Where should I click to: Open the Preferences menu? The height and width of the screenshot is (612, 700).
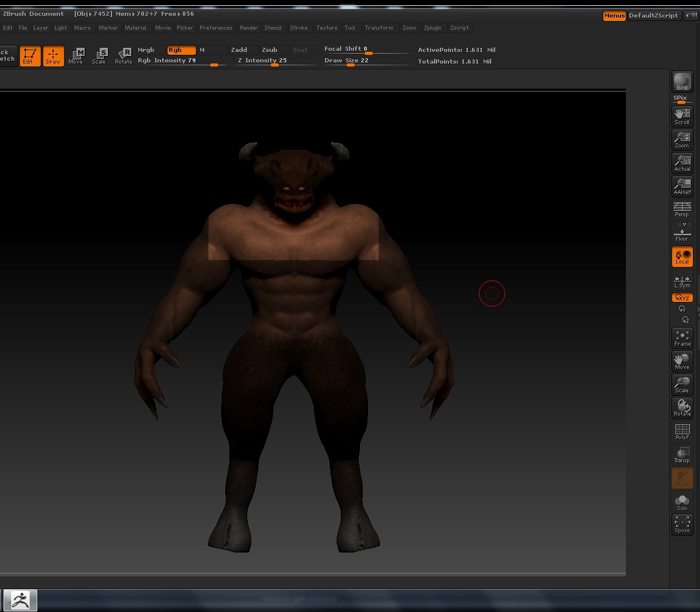tap(216, 28)
